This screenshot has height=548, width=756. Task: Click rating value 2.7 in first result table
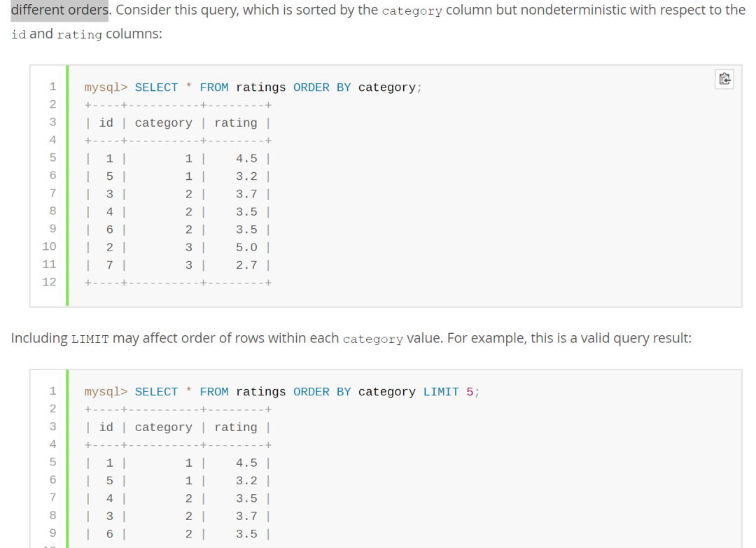pyautogui.click(x=246, y=265)
